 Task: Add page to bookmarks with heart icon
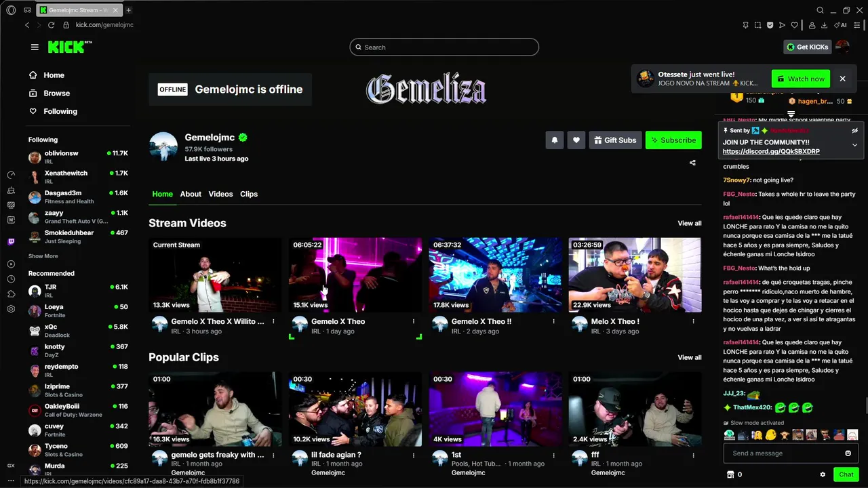[x=794, y=25]
